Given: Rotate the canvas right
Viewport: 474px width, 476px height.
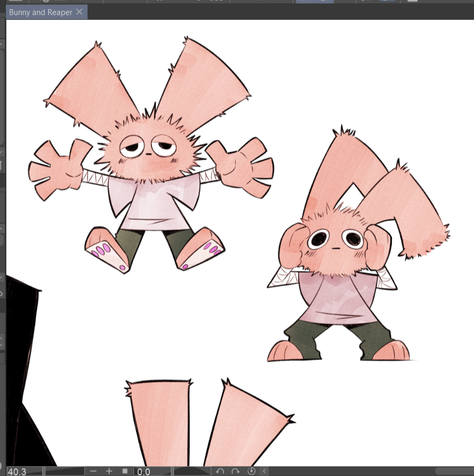Looking at the screenshot, I should coord(236,471).
